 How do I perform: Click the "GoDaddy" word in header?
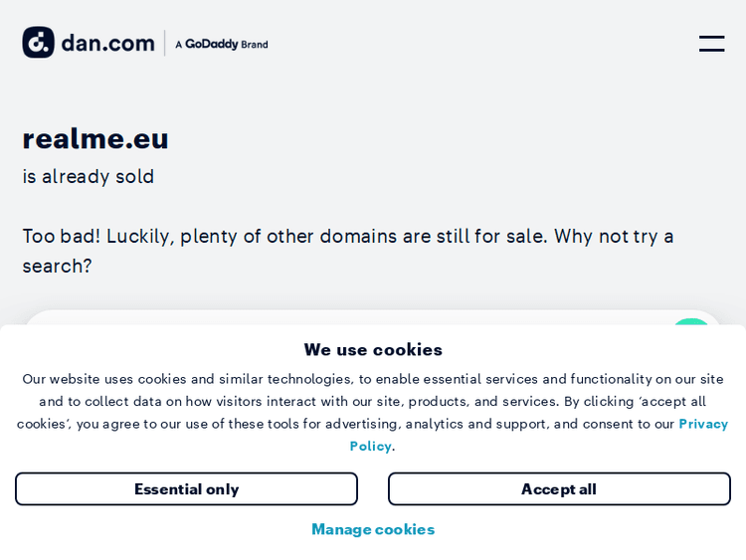211,44
